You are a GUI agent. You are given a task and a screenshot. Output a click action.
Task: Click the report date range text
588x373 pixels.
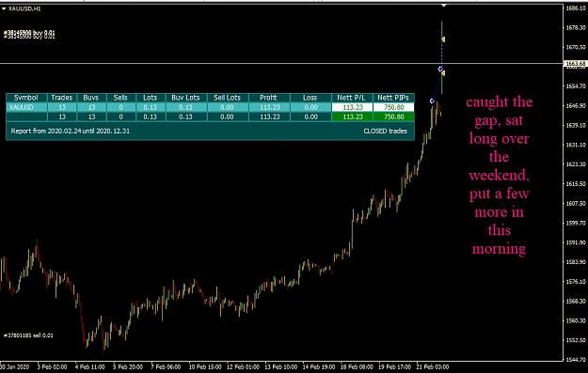(71, 132)
